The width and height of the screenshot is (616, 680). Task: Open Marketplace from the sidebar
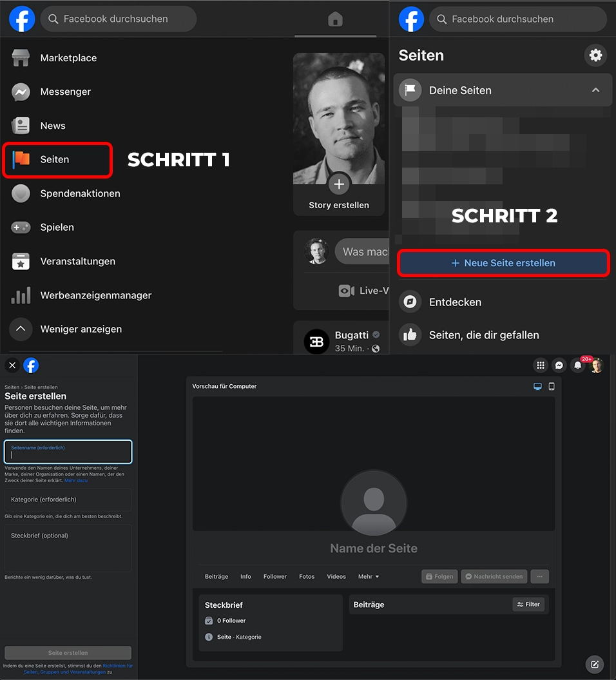click(68, 57)
